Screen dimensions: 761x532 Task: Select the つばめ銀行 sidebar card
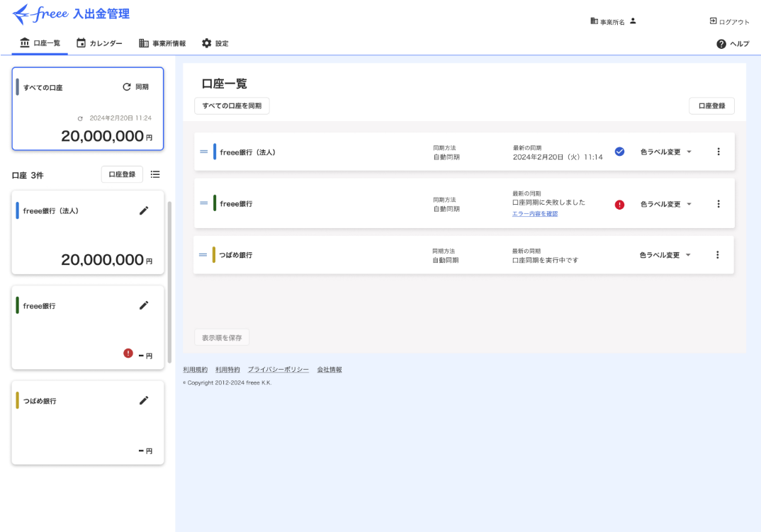(88, 423)
